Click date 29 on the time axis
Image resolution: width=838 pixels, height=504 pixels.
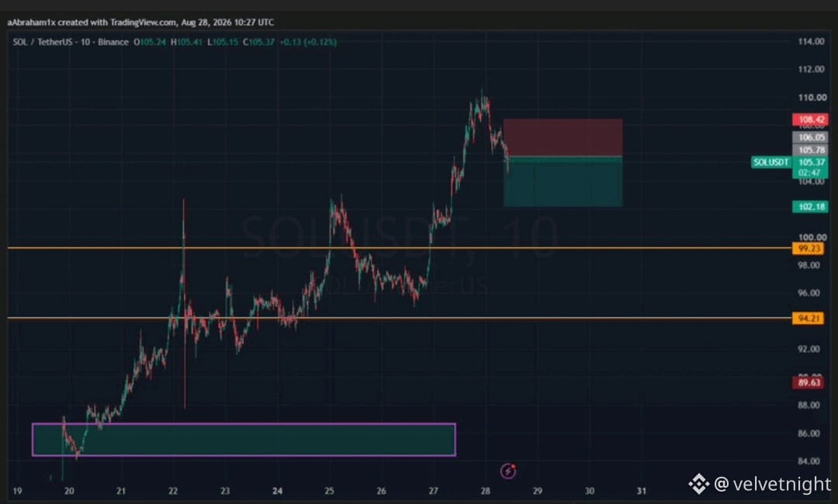point(537,491)
